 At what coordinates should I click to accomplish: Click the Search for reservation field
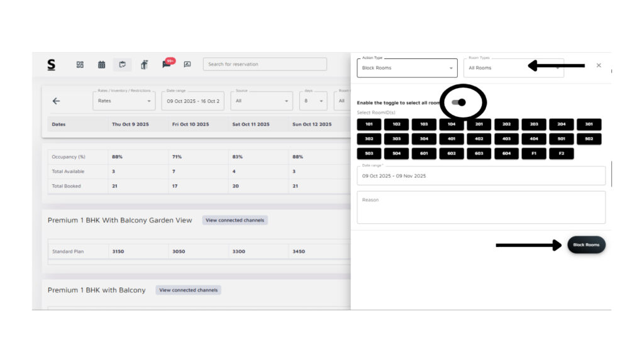point(265,64)
